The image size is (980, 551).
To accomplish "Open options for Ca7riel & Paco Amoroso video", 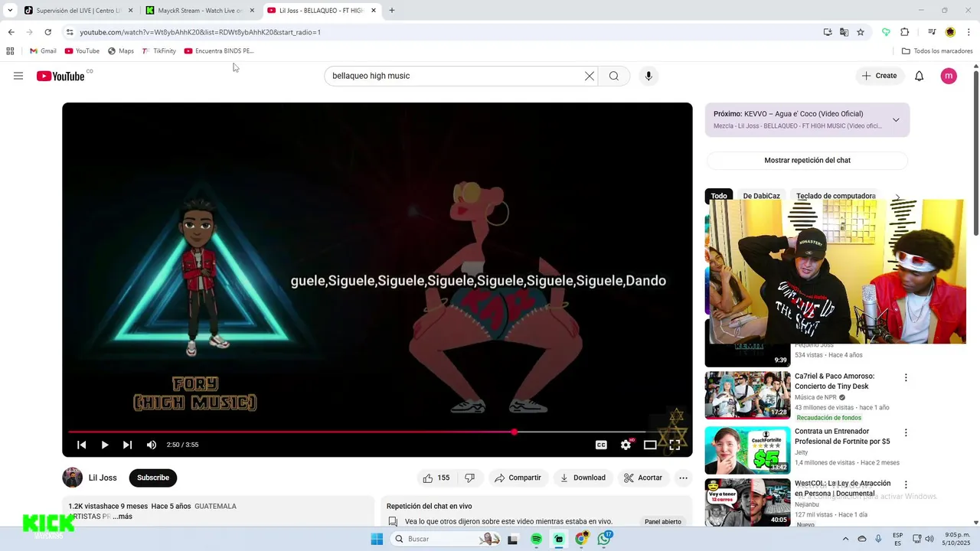I will 906,377.
